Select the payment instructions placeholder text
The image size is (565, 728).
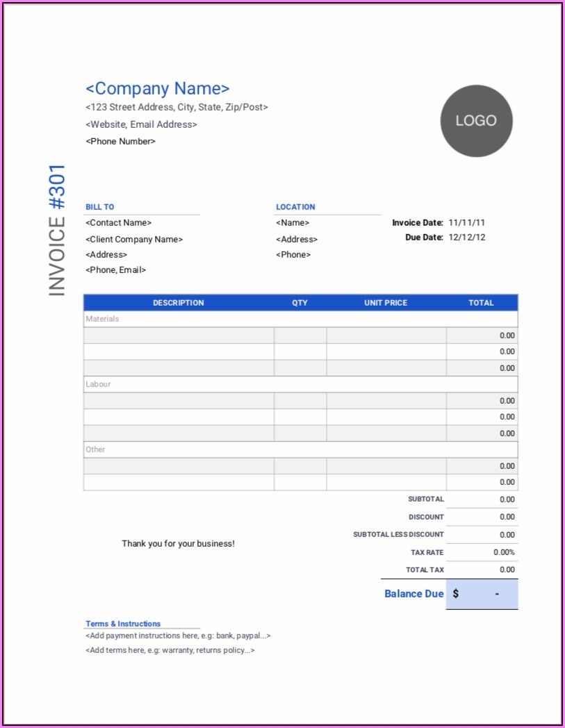(x=178, y=635)
